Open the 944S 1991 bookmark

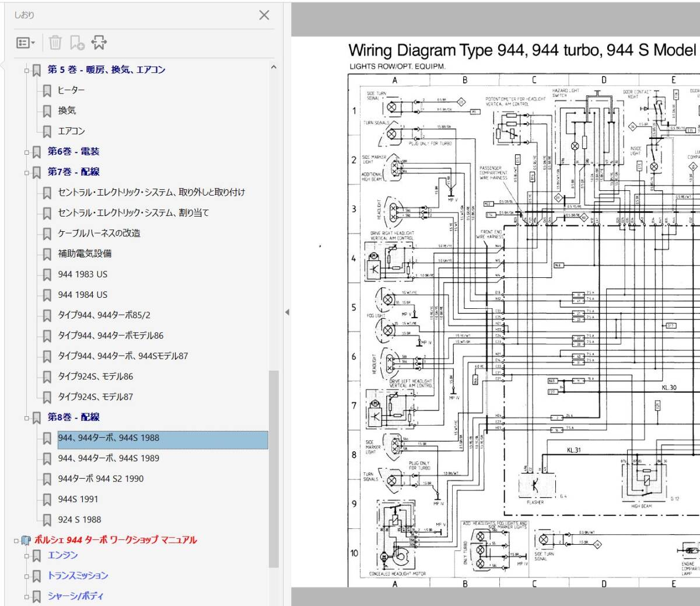pyautogui.click(x=78, y=499)
